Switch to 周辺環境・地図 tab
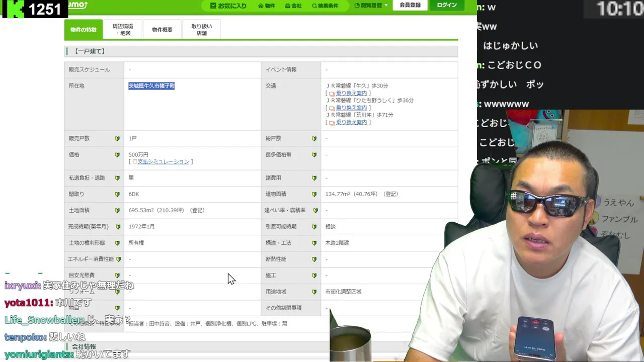Screen dimensions: 644x362 [123, 30]
